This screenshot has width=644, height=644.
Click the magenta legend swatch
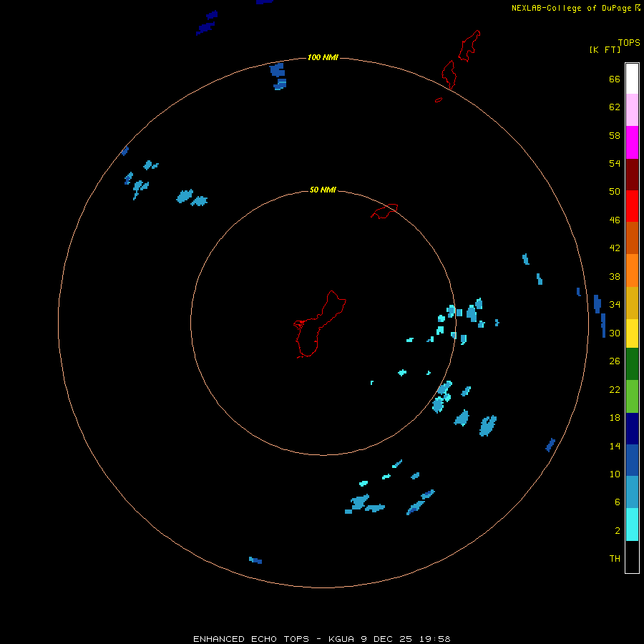632,142
